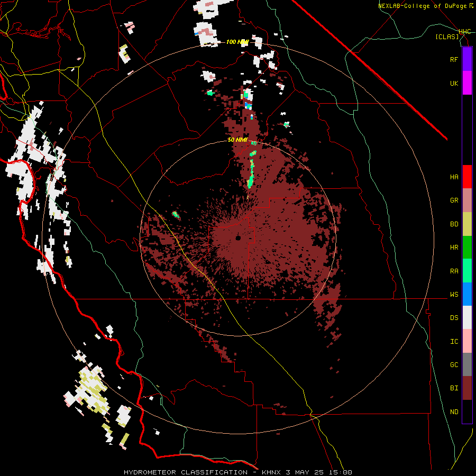Click the HA red legend swatch
This screenshot has height=476, width=476.
[x=467, y=177]
